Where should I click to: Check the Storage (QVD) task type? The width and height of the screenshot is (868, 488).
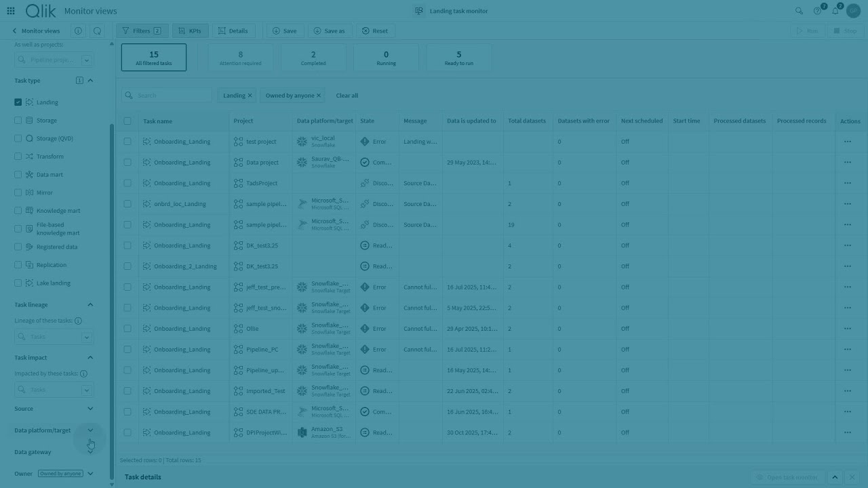18,138
